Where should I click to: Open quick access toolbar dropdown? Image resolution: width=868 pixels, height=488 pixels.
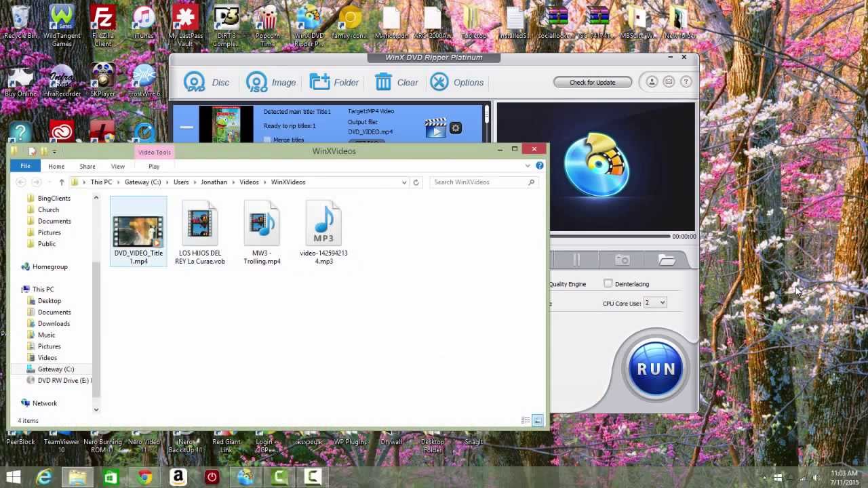click(54, 152)
